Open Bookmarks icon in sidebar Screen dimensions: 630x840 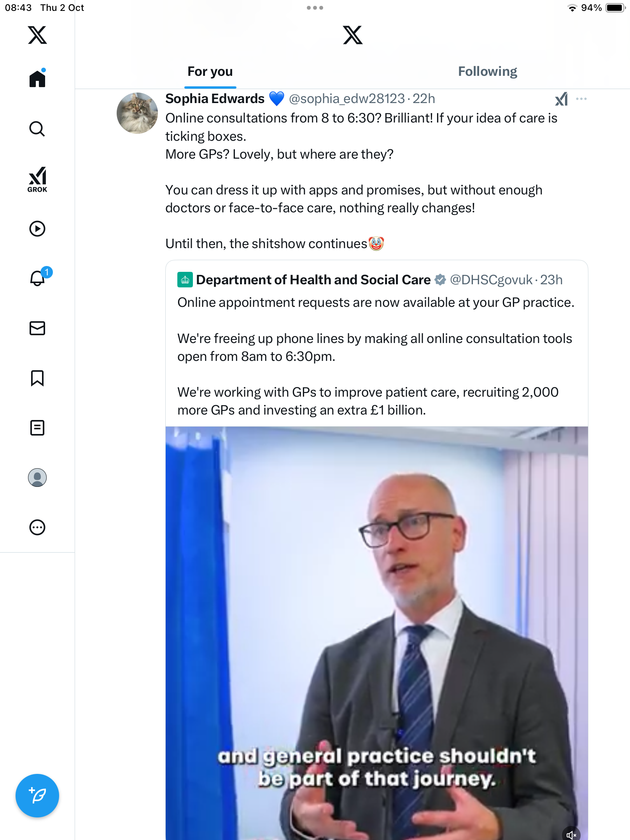pyautogui.click(x=37, y=378)
